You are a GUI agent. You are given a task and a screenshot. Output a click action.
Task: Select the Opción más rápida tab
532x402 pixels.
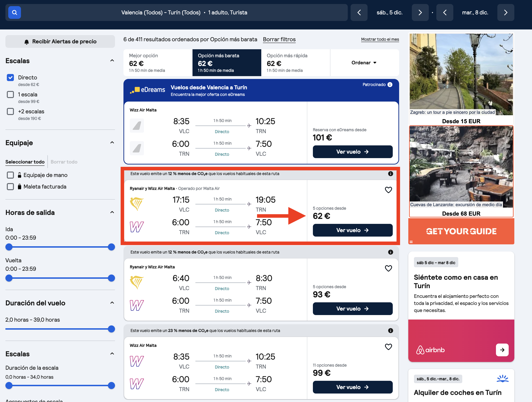tap(296, 63)
